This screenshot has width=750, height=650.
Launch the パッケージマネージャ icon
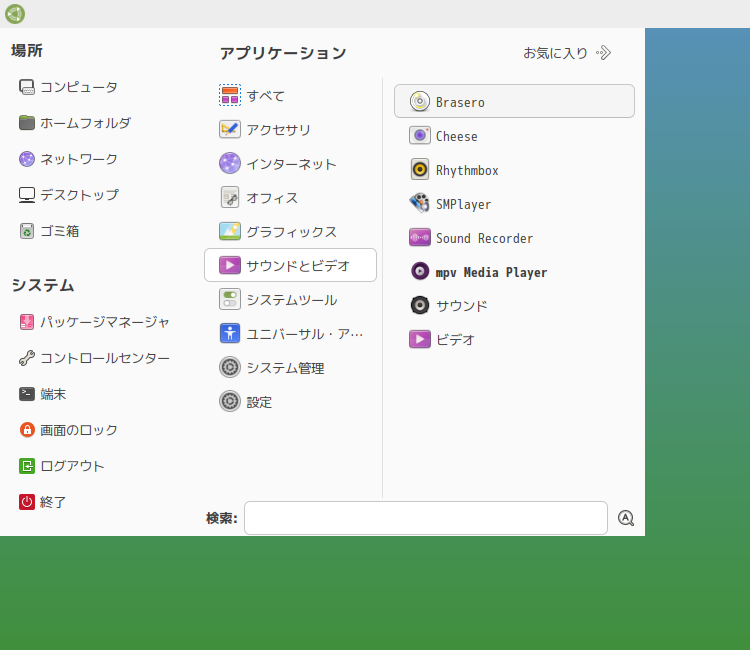pyautogui.click(x=27, y=322)
